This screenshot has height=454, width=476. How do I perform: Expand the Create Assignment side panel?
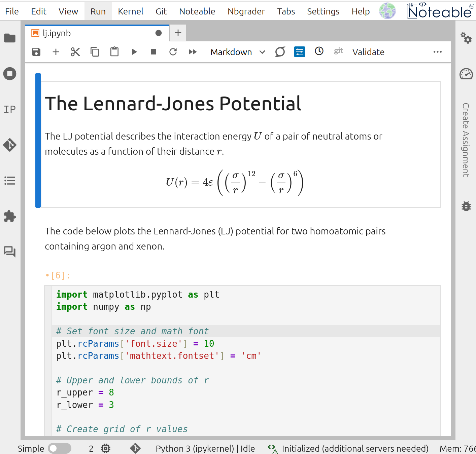tap(466, 140)
